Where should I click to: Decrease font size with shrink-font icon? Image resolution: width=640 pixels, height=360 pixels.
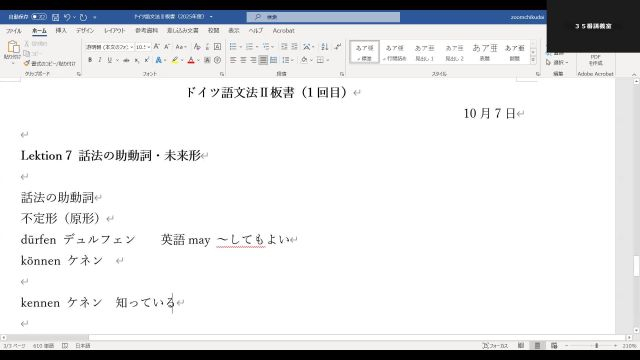[167, 47]
